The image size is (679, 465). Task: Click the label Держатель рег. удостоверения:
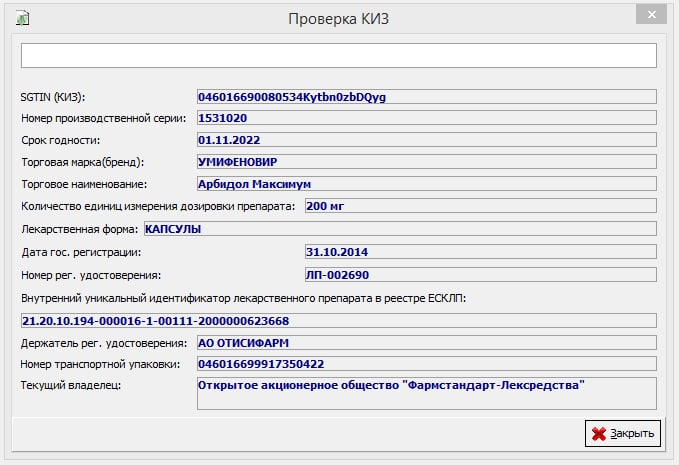coord(104,343)
